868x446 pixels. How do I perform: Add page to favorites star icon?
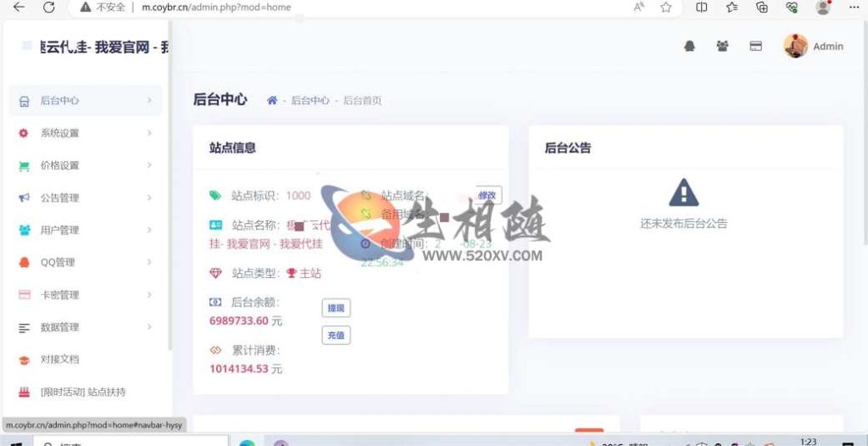(x=666, y=7)
